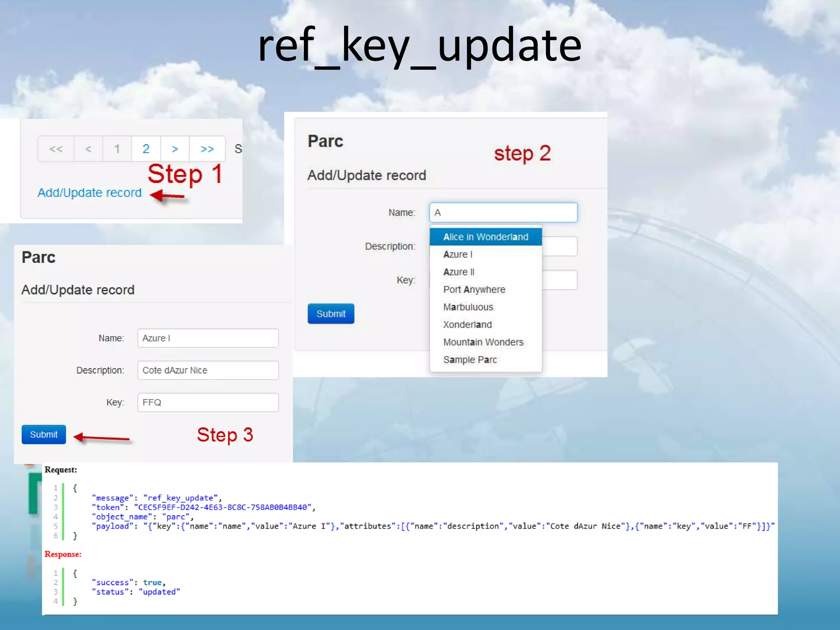Click the "Response:" label in red
The image size is (840, 630).
click(x=63, y=554)
